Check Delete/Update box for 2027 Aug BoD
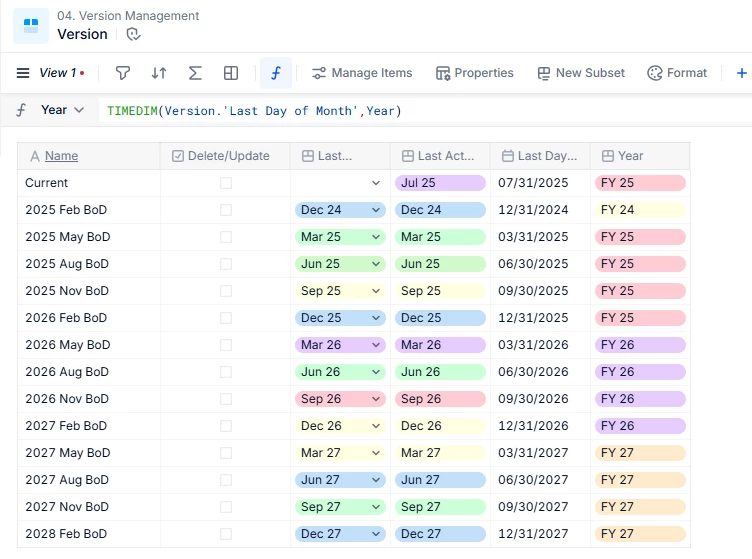The height and width of the screenshot is (559, 752). coord(226,480)
